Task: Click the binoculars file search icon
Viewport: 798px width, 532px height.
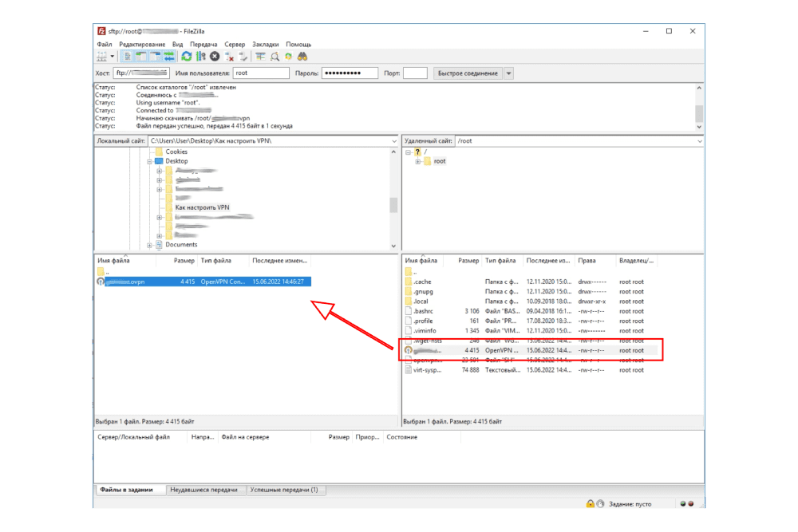Action: click(x=302, y=57)
